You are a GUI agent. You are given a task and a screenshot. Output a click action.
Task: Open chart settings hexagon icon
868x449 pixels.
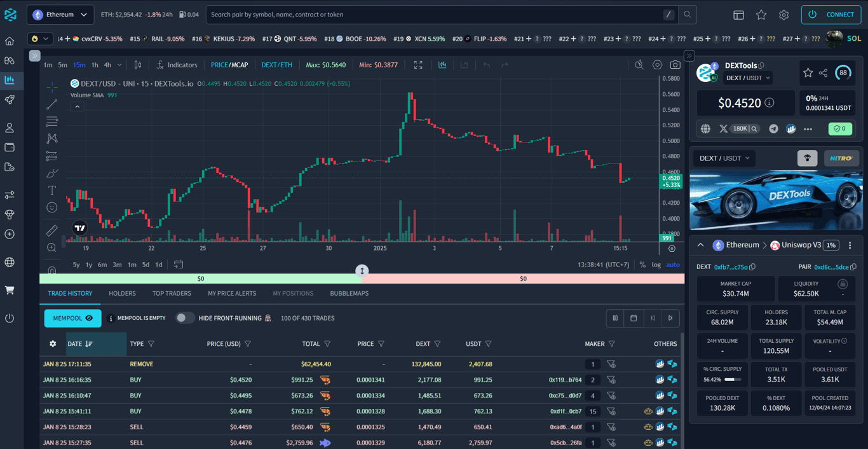[x=657, y=65]
